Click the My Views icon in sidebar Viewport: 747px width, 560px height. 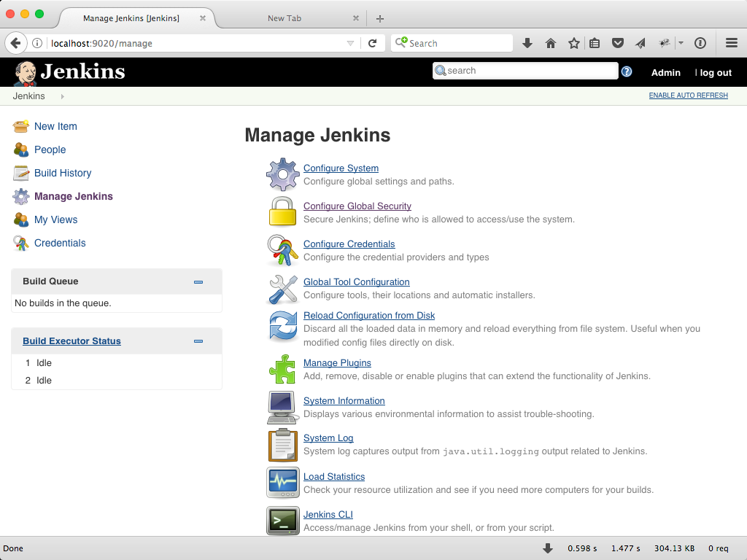coord(21,219)
